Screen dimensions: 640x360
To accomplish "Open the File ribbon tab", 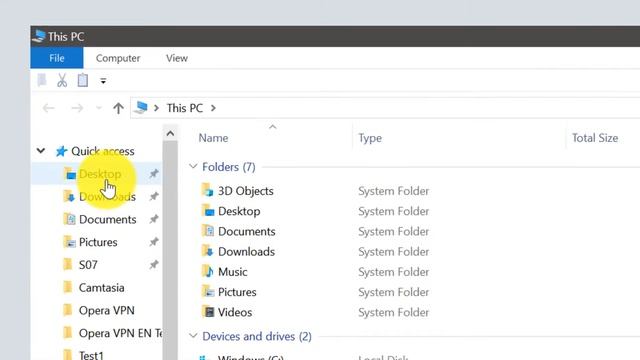I will [57, 58].
